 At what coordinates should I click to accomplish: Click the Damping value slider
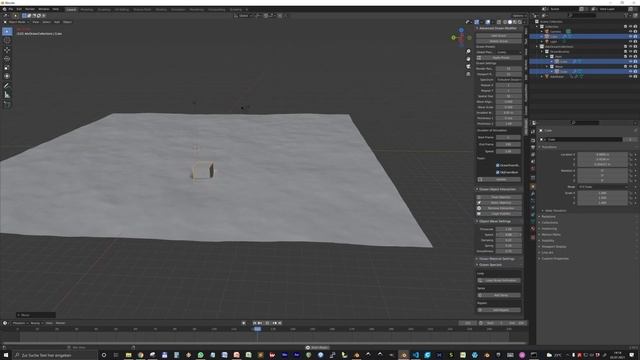click(508, 240)
